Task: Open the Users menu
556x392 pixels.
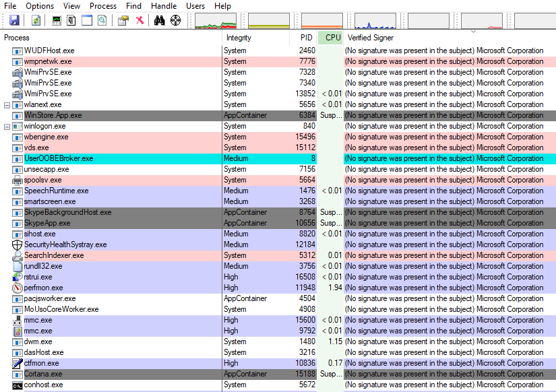Action: pos(195,6)
